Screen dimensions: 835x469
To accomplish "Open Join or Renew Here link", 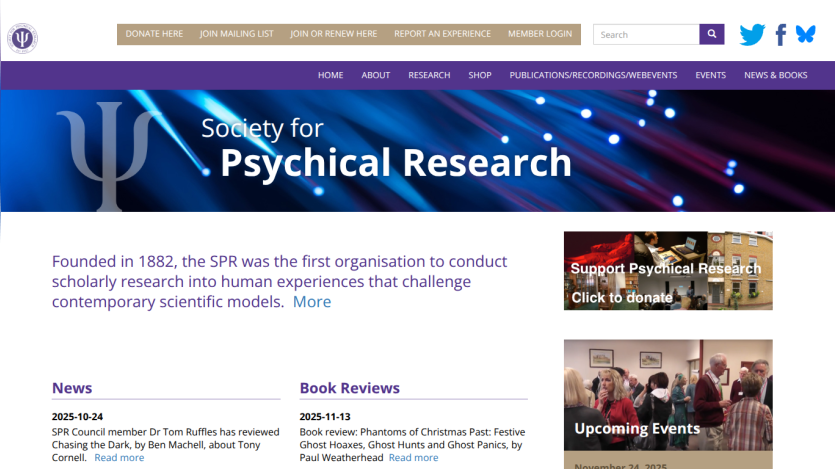I will click(333, 34).
